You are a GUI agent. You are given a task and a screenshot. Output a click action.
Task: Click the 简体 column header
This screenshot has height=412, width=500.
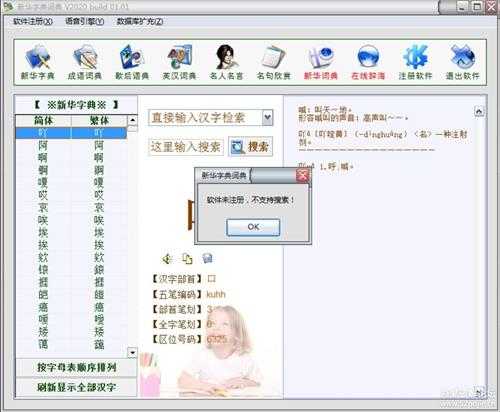(44, 120)
